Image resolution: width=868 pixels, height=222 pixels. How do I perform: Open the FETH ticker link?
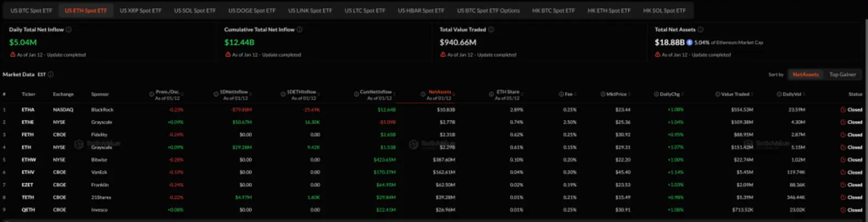coord(27,135)
